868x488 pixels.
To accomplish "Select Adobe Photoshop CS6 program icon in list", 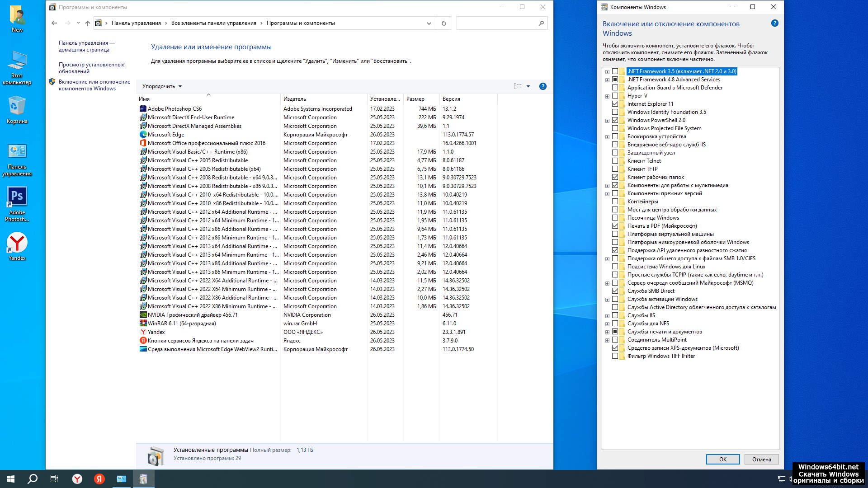I will (x=143, y=109).
